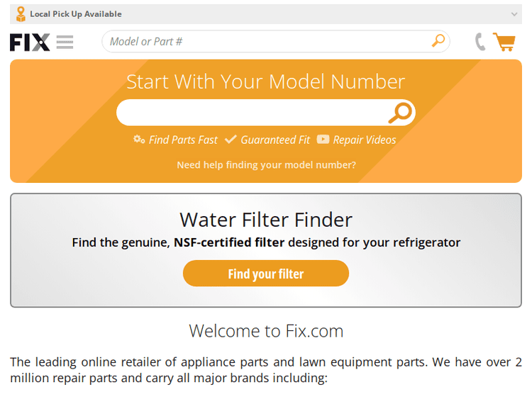The height and width of the screenshot is (399, 532).
Task: Click the Local Pick Up location icon
Action: [x=21, y=14]
